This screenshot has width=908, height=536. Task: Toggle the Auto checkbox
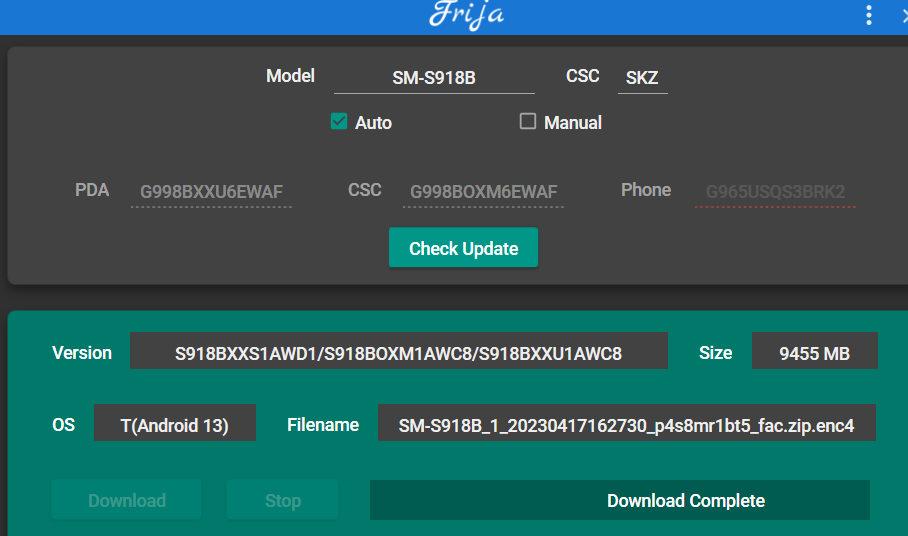339,122
